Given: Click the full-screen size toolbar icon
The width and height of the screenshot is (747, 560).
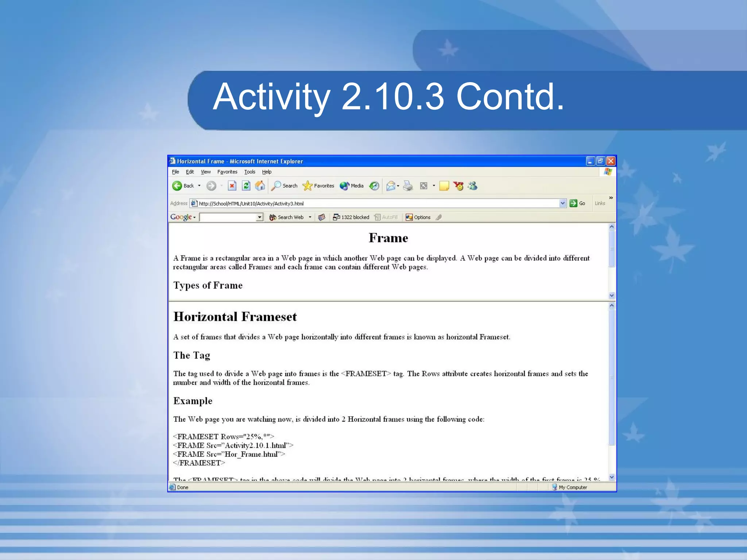Looking at the screenshot, I should click(x=424, y=186).
